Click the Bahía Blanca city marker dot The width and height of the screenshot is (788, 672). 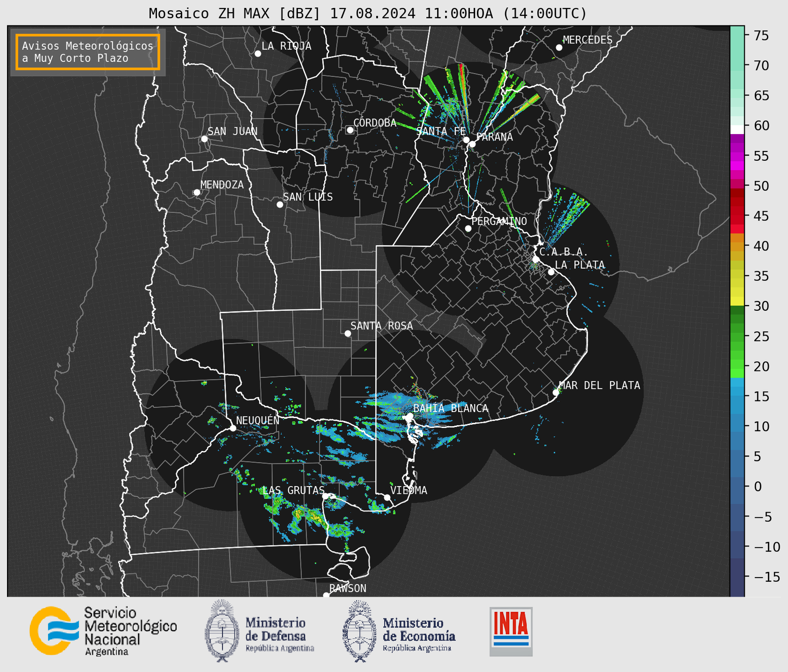pos(410,416)
